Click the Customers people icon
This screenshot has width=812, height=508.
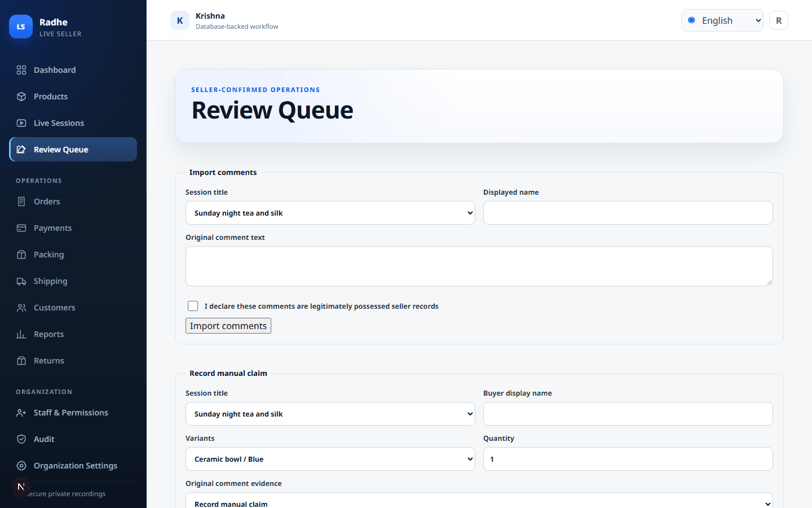(21, 308)
